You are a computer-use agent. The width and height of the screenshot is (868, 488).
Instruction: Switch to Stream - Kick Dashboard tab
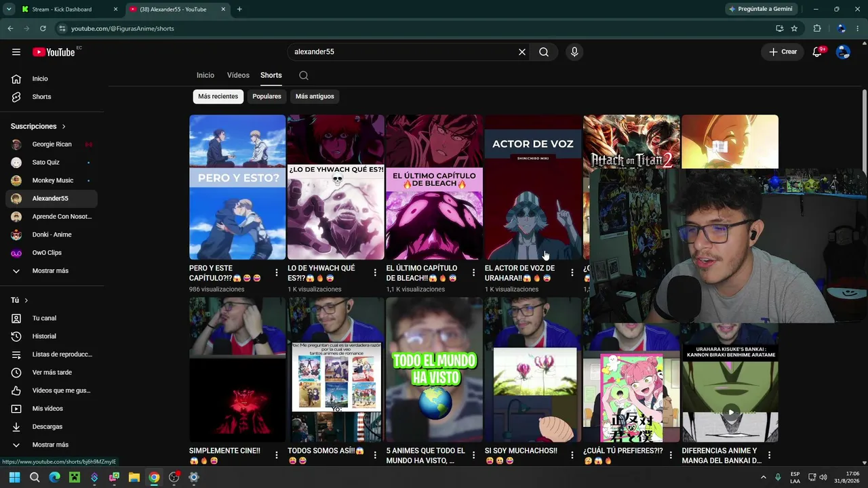tap(69, 9)
